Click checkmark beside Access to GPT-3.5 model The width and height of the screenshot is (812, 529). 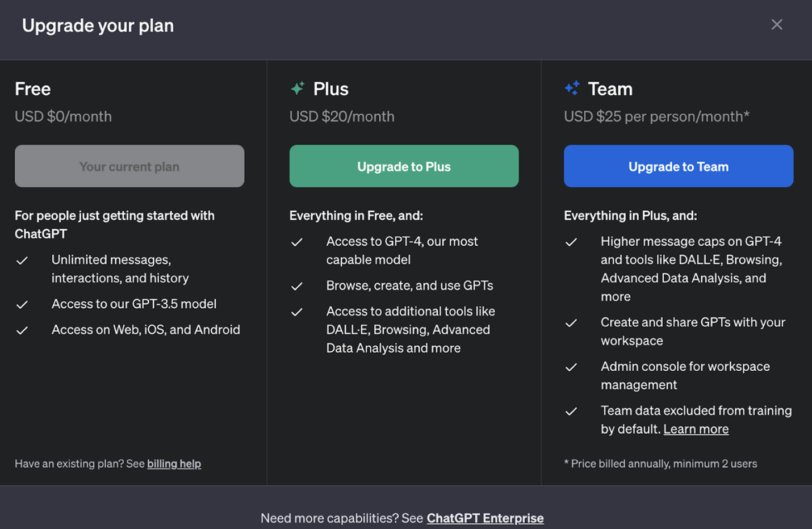pos(22,305)
